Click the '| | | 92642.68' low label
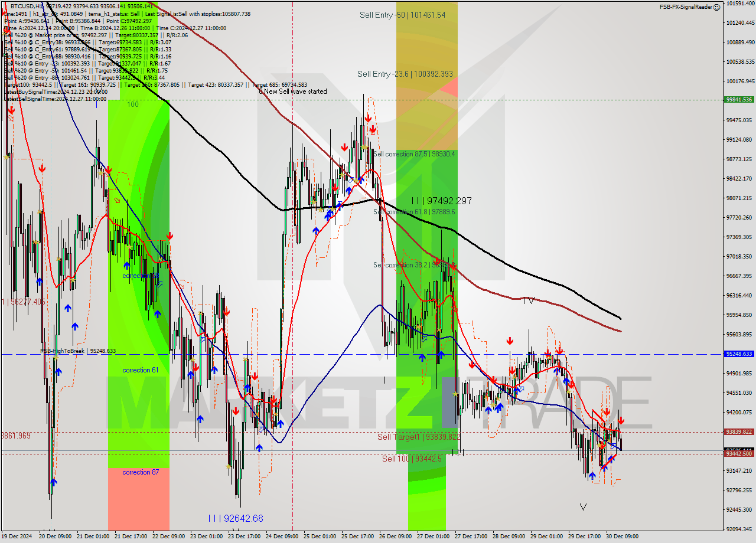Image resolution: width=756 pixels, height=543 pixels. (236, 518)
